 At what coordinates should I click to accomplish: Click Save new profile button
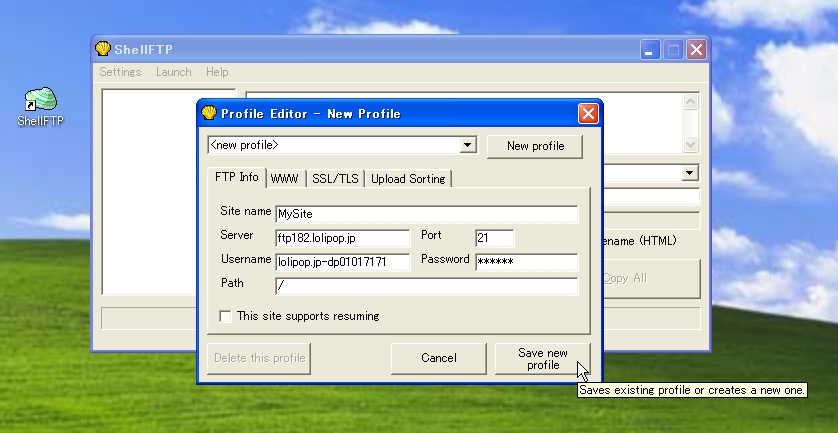coord(542,359)
